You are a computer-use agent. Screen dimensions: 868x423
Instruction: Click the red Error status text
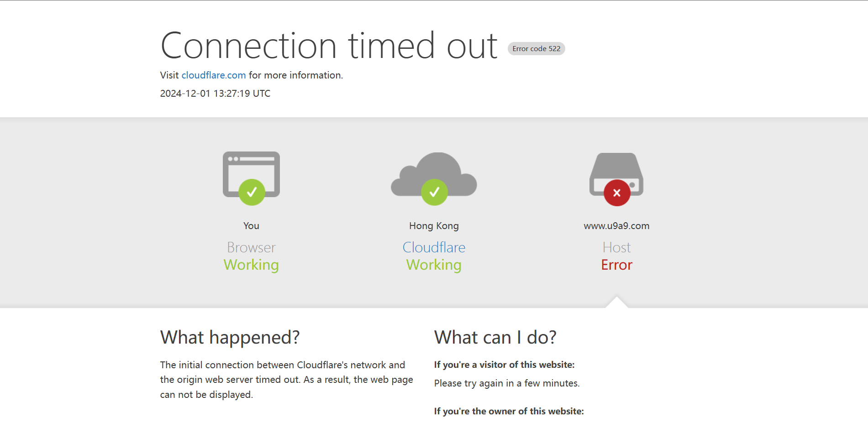(x=616, y=265)
